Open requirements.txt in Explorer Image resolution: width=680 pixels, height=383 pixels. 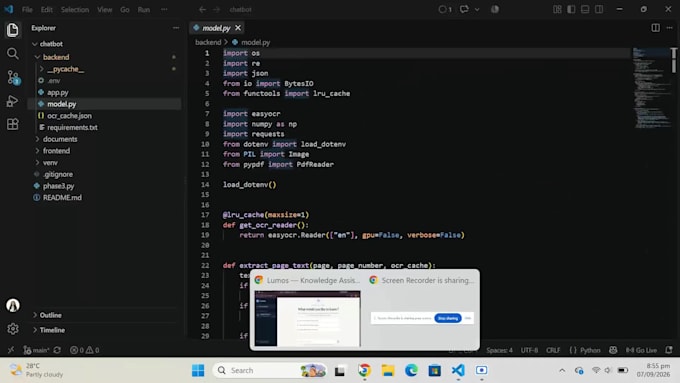point(72,128)
